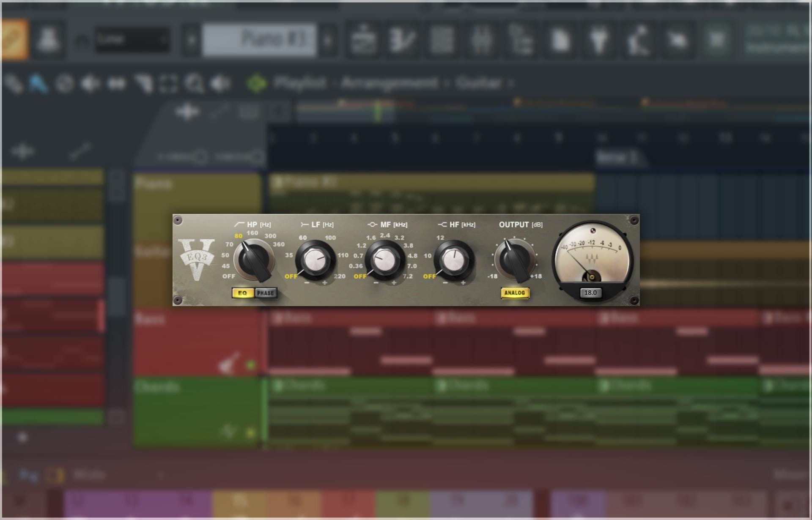Set HP filter to 45 Hz
812x520 pixels.
click(226, 266)
